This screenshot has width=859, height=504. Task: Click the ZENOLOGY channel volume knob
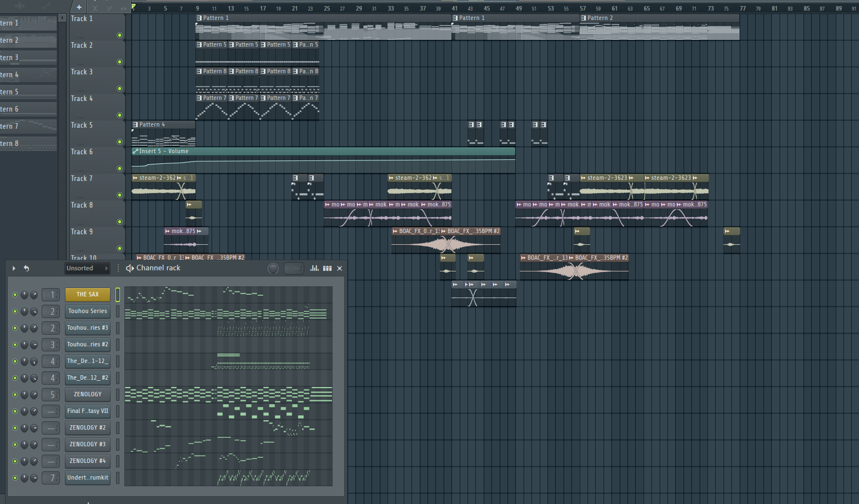pos(34,395)
